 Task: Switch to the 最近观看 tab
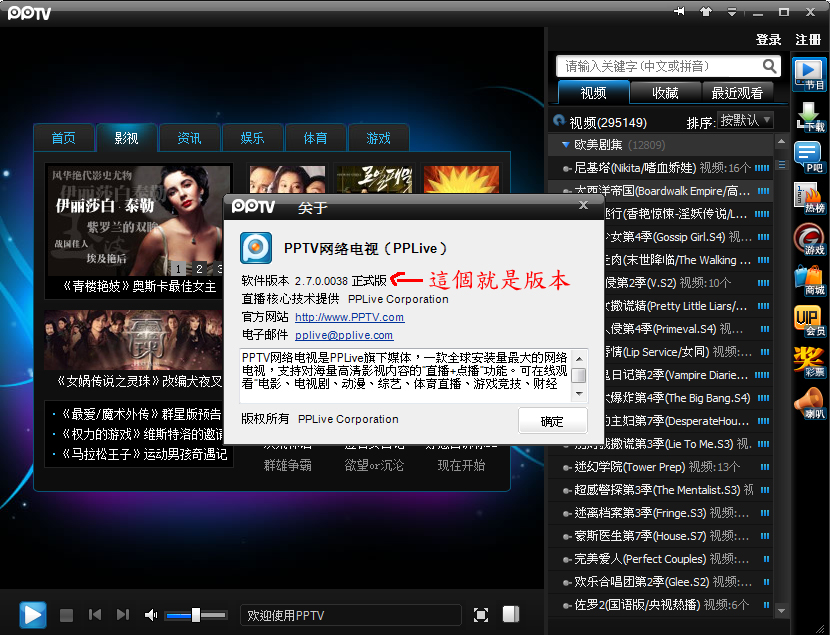(x=737, y=93)
